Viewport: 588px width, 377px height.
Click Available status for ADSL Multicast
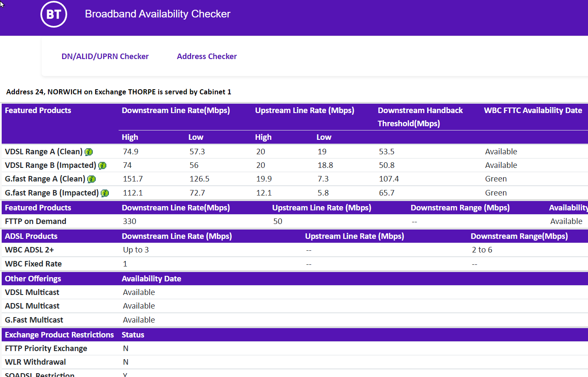coord(139,306)
